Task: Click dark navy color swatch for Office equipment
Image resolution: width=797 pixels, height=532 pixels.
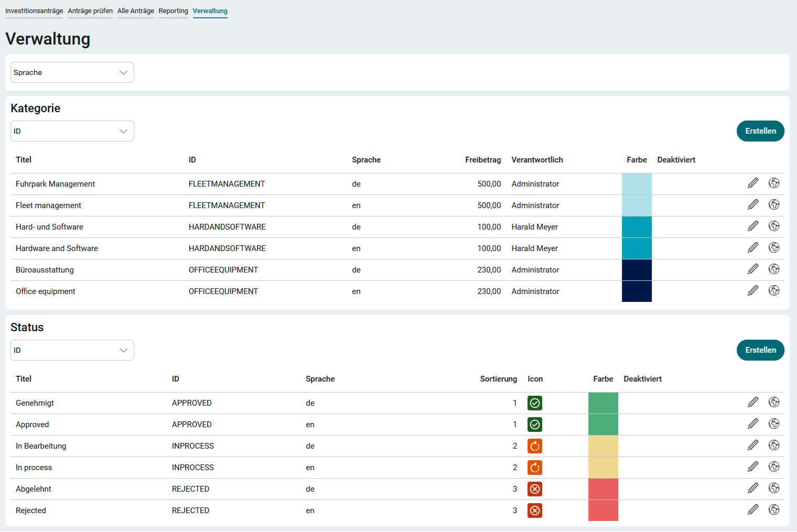Action: pos(637,291)
